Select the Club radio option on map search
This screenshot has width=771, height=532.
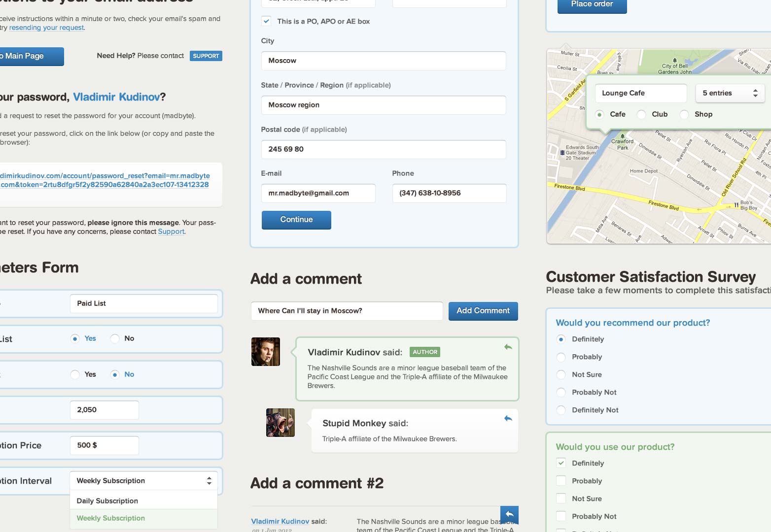(641, 114)
